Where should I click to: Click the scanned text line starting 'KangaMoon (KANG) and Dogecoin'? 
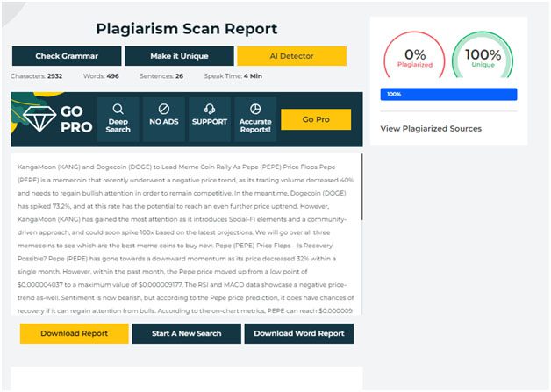pos(176,167)
